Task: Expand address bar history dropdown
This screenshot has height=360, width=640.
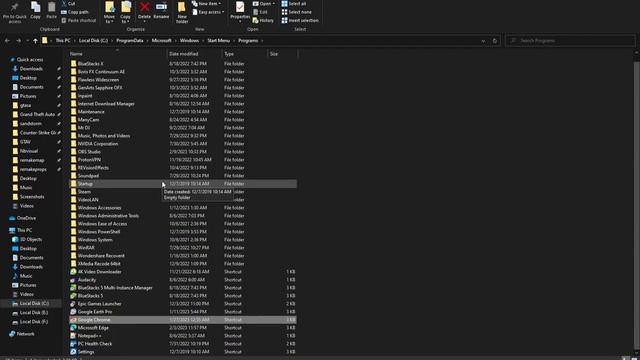Action: tap(483, 41)
